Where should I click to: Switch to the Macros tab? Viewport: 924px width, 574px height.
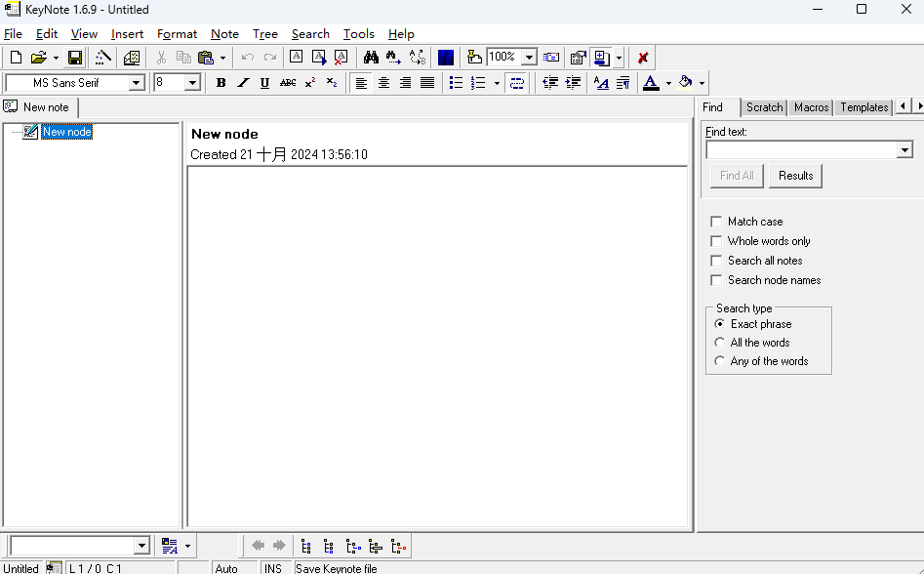[x=811, y=107]
